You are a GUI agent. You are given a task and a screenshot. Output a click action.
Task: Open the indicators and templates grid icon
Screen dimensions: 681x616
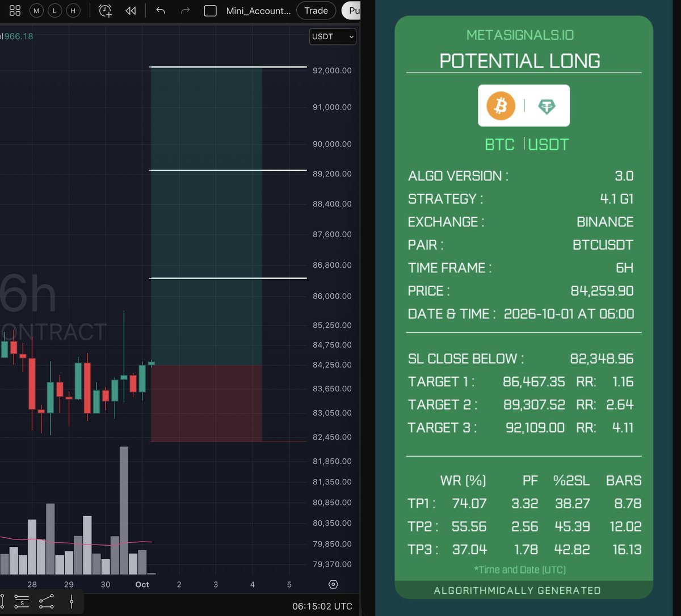point(15,10)
